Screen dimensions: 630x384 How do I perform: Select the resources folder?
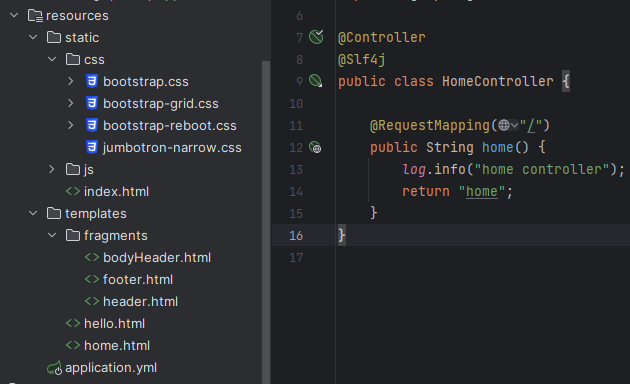[77, 16]
